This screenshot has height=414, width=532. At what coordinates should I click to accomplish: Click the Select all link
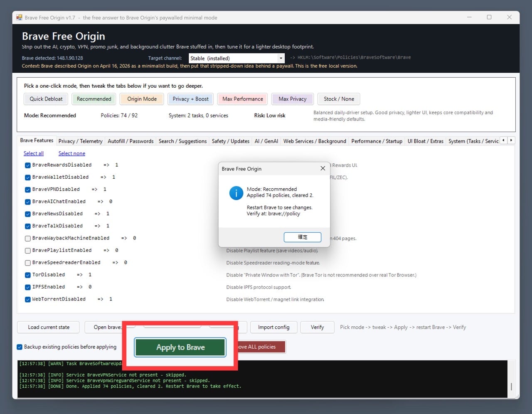coord(34,153)
